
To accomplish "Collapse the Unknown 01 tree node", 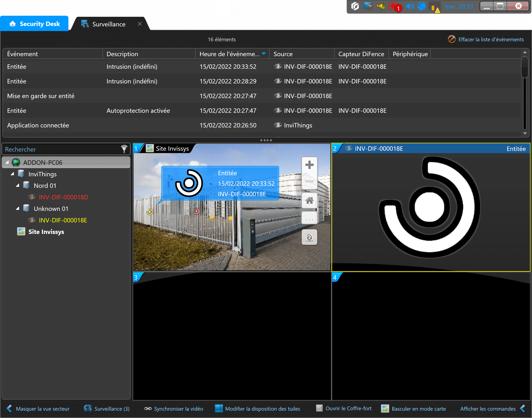I will tap(18, 209).
